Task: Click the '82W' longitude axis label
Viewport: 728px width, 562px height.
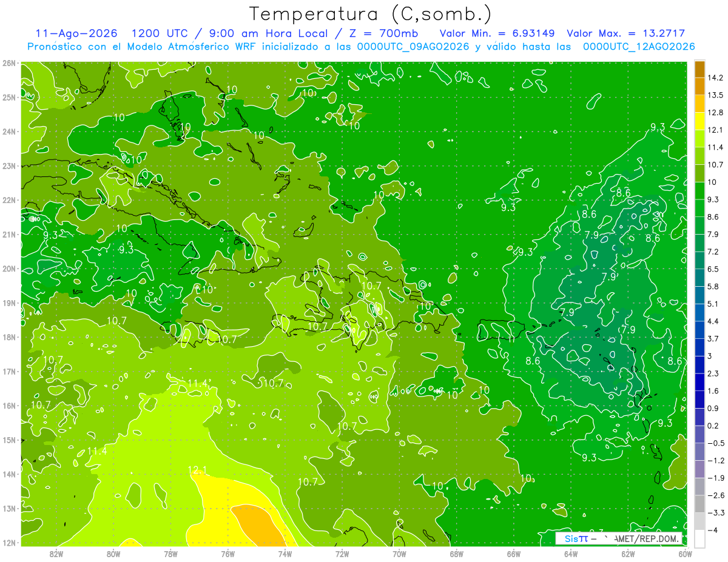Action: 56,554
